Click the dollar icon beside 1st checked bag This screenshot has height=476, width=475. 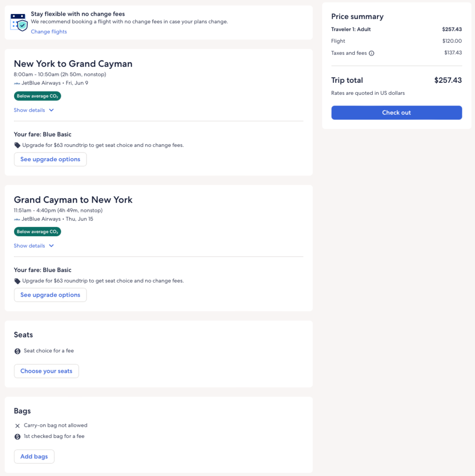18,436
